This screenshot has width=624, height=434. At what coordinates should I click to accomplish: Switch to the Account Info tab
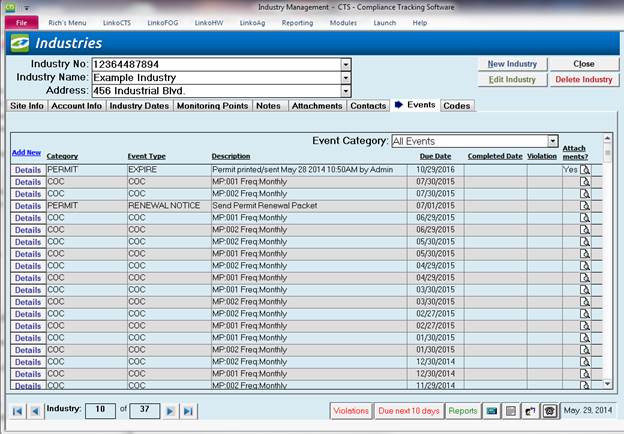coord(76,105)
